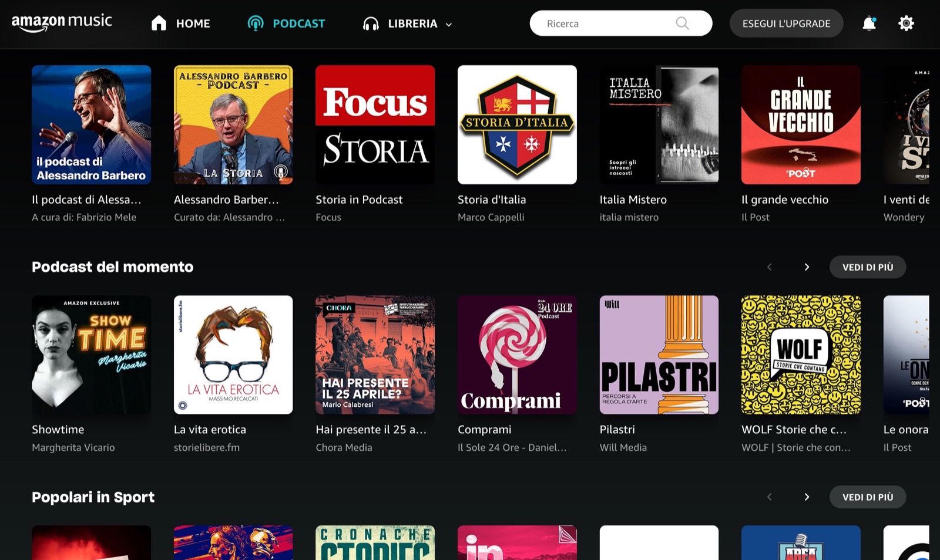
Task: Click the Amazon Music logo
Action: click(x=62, y=23)
